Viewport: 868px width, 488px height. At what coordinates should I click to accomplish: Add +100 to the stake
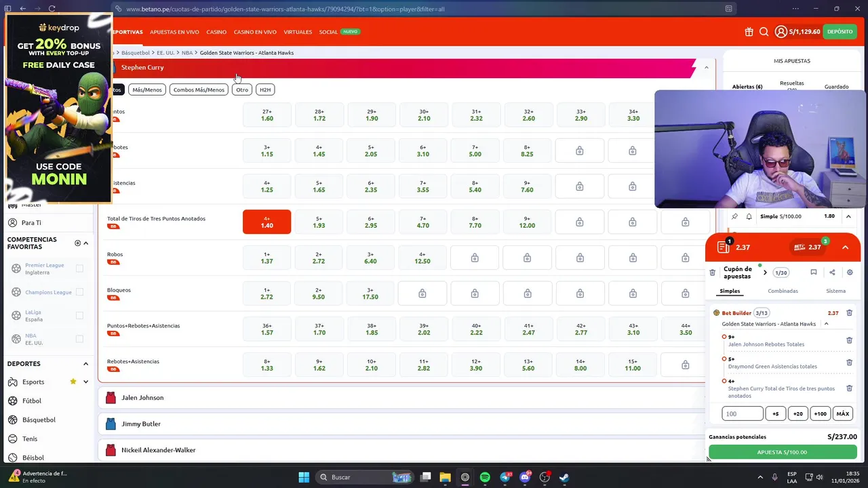click(820, 413)
